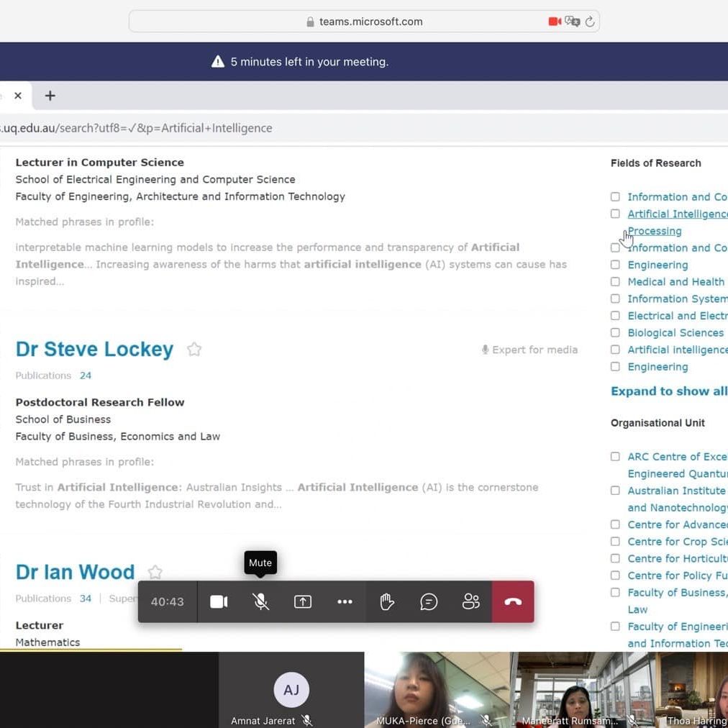Show meeting participants list
This screenshot has height=728, width=728.
pos(470,601)
